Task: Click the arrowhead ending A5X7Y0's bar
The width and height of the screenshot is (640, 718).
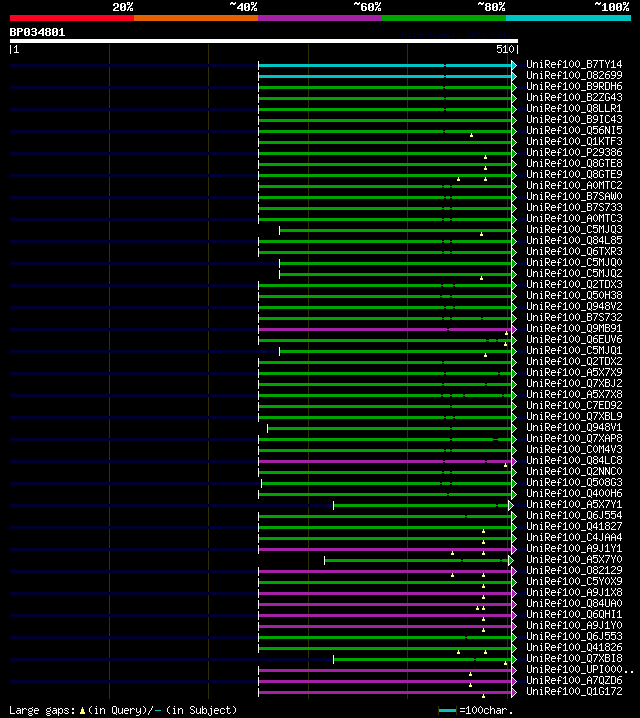Action: pos(511,560)
